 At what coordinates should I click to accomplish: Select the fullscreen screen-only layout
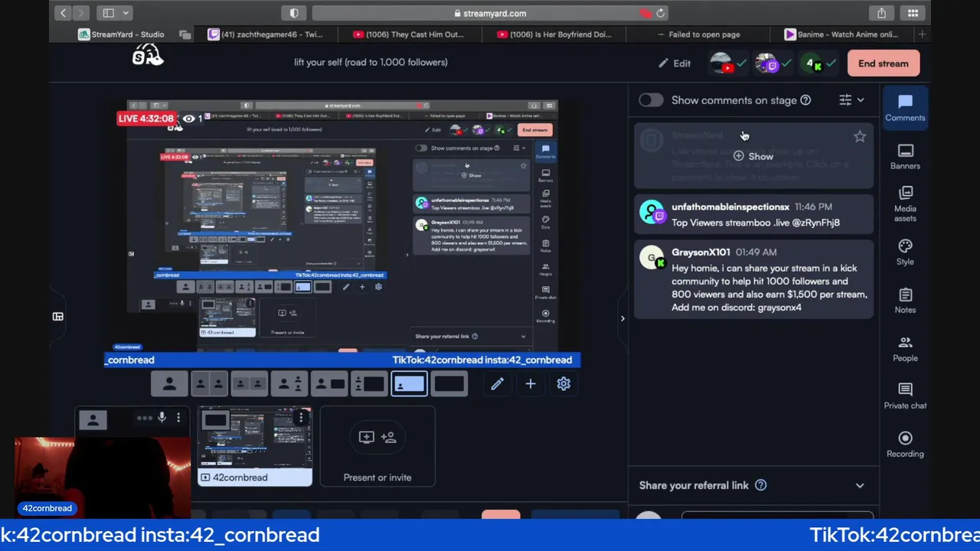[449, 383]
